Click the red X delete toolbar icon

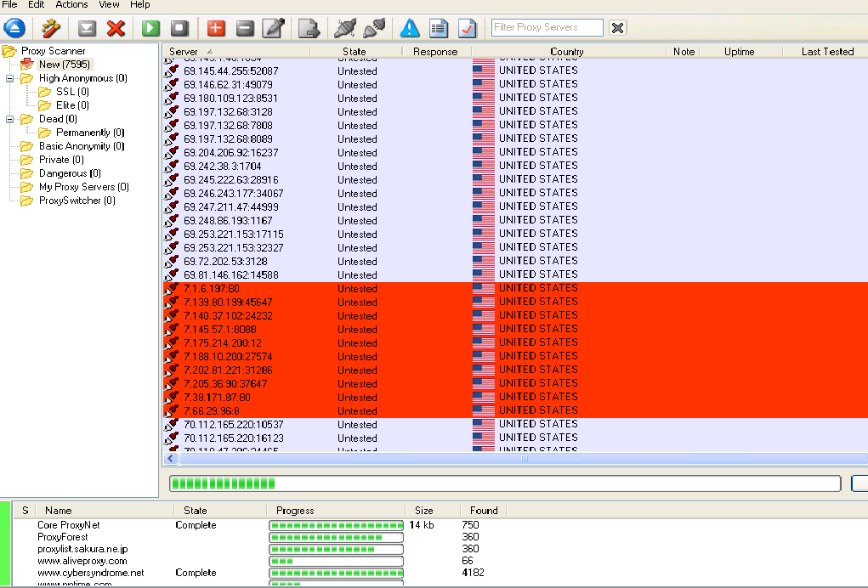pos(116,28)
